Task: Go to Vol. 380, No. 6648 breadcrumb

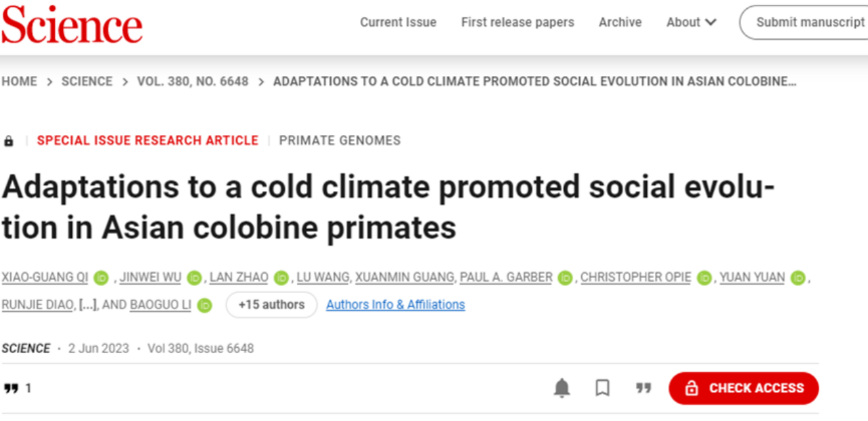Action: tap(193, 81)
